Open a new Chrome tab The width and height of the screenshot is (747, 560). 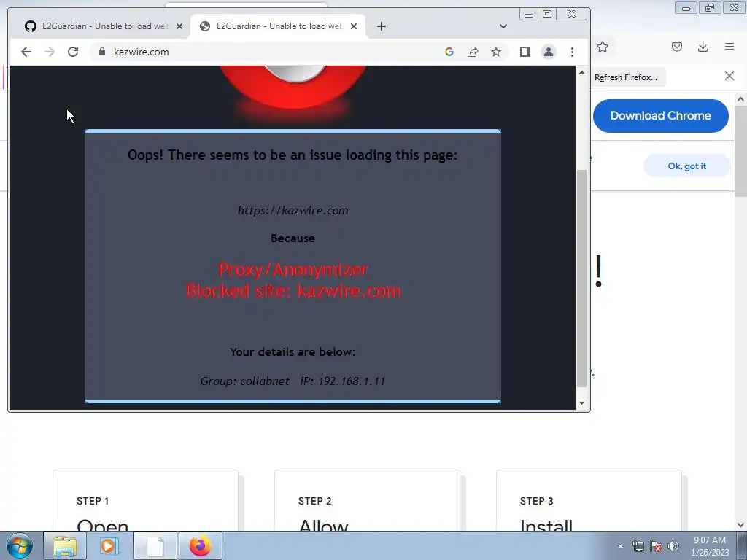tap(381, 26)
